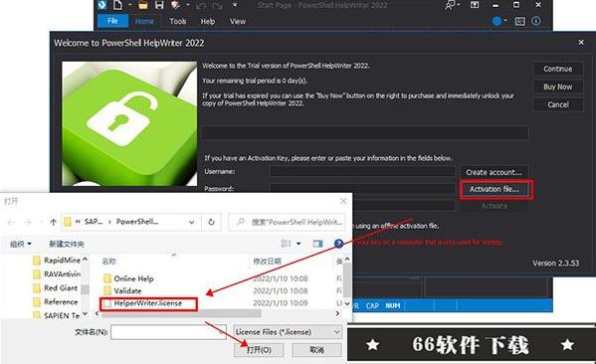
Task: Open the 组织 organize dropdown
Action: [x=20, y=244]
